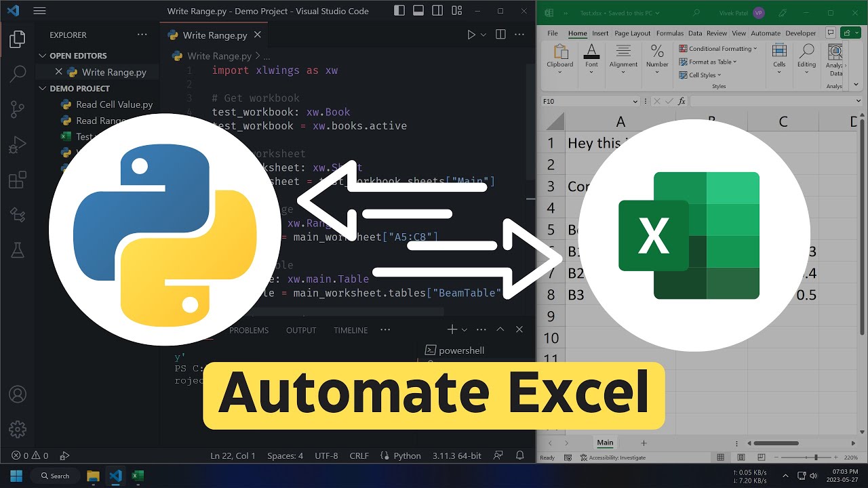Select Python language mode in status bar
Screen dimensions: 868x488
(407, 456)
